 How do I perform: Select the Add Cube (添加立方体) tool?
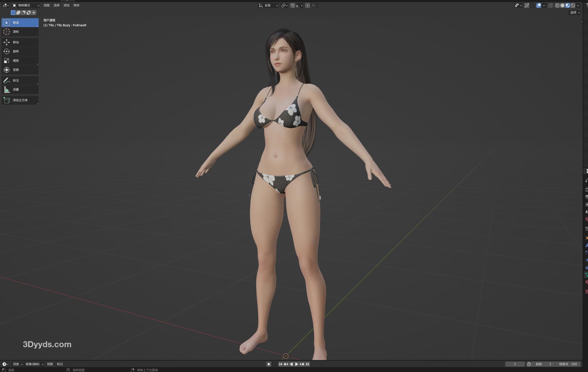pyautogui.click(x=20, y=100)
